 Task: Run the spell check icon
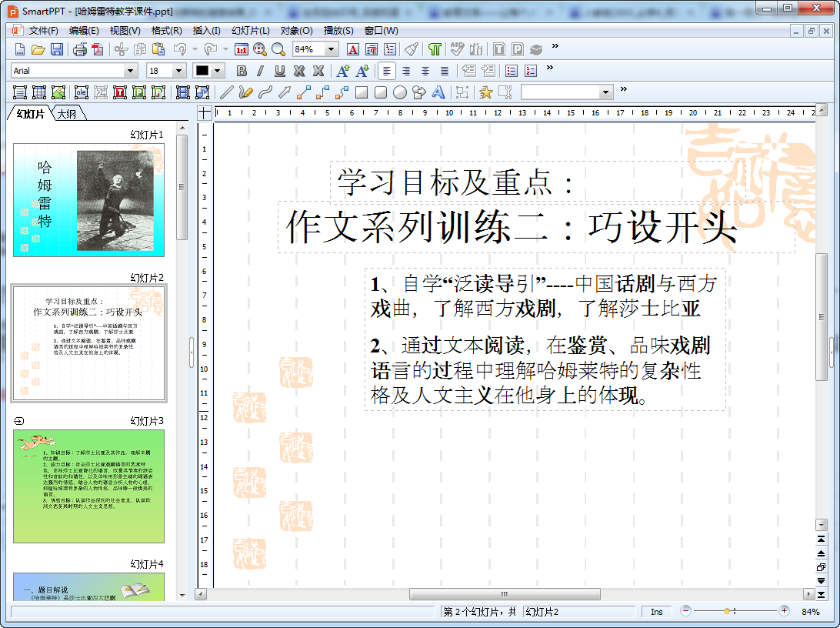(457, 50)
